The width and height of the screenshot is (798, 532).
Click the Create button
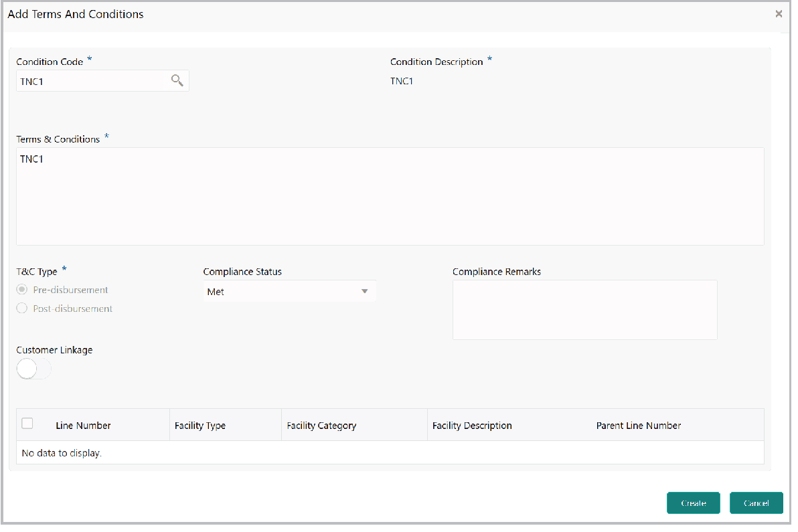pos(693,503)
